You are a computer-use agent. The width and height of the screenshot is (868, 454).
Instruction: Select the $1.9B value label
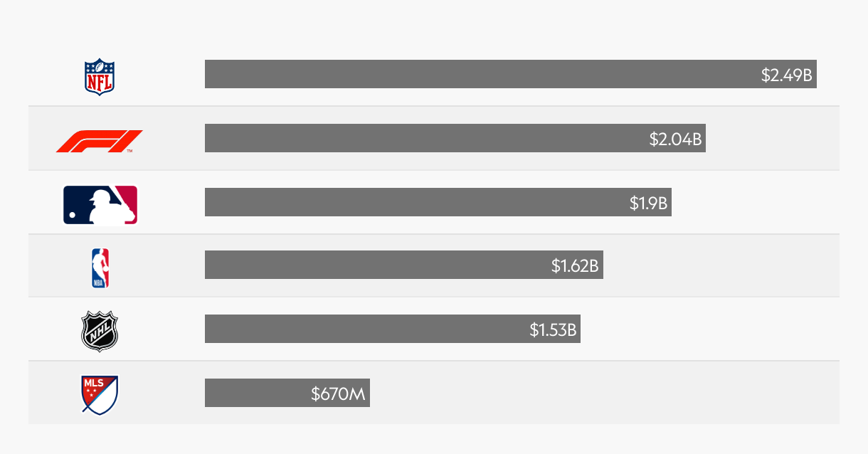tap(648, 203)
